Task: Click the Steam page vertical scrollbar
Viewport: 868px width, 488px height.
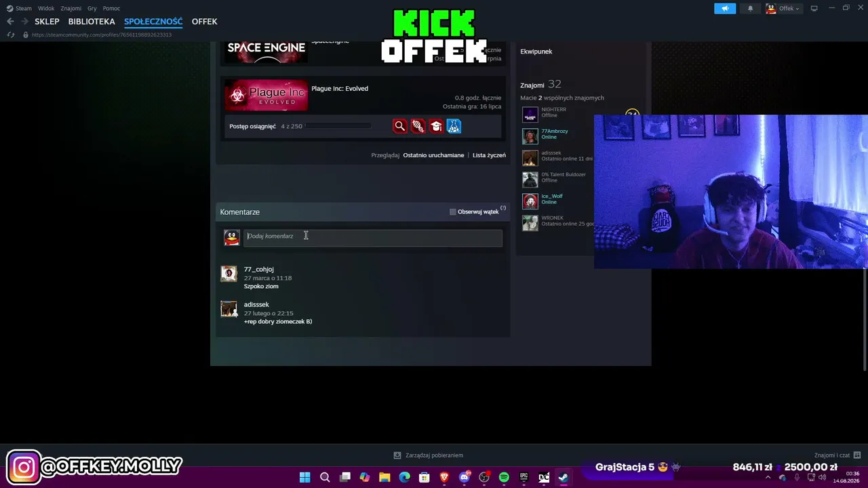Action: click(865, 319)
